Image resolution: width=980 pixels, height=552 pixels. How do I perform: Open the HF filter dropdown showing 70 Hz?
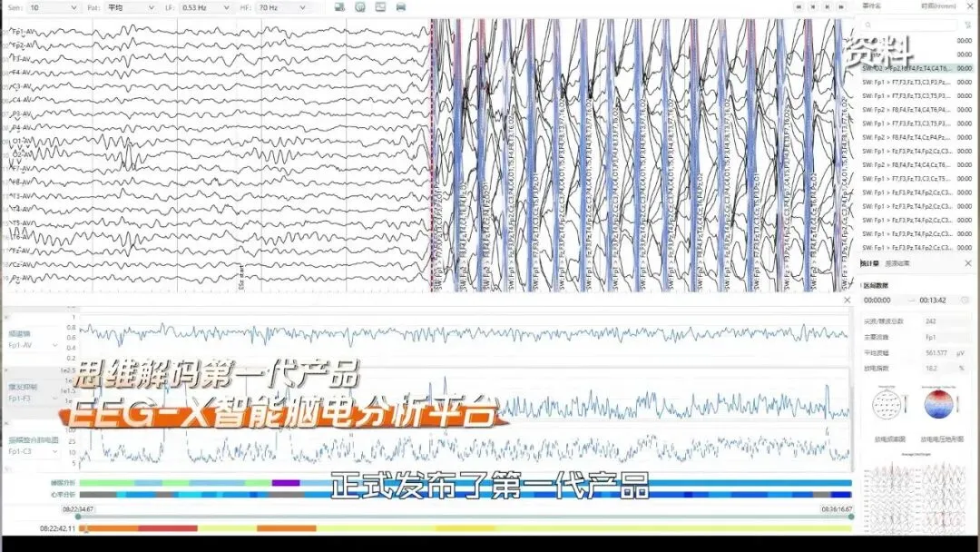(282, 7)
